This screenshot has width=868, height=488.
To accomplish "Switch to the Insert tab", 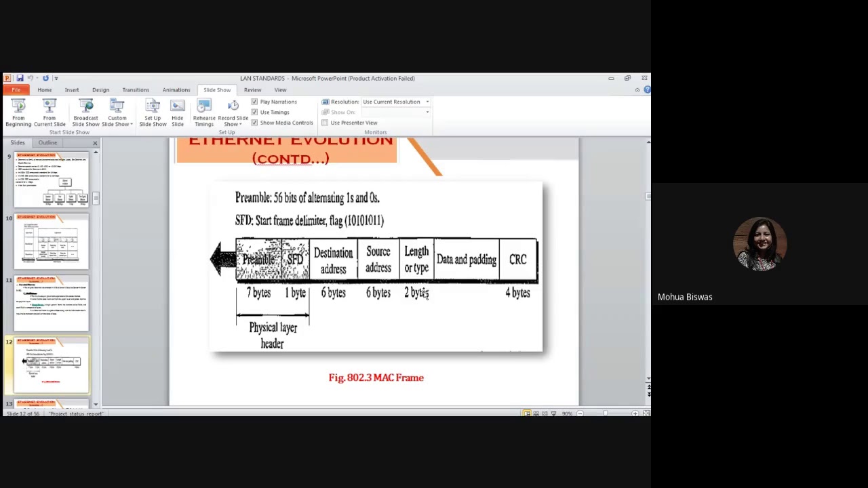I will (x=72, y=90).
